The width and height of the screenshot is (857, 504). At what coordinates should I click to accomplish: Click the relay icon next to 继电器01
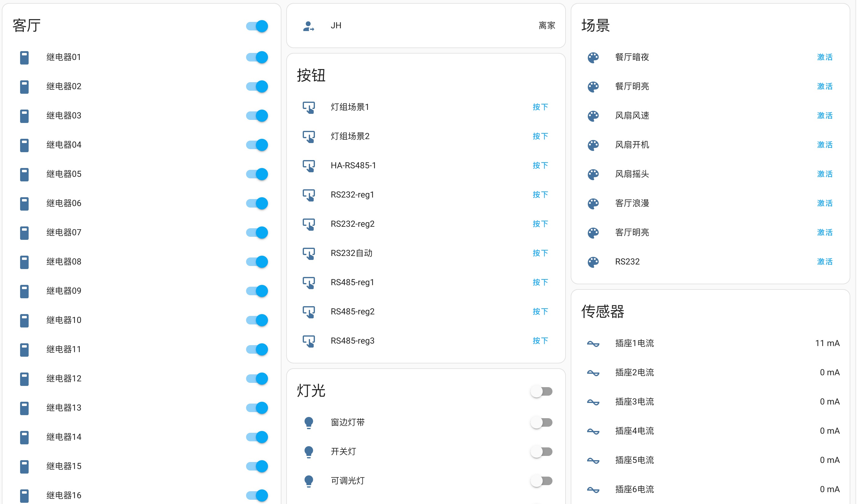tap(24, 58)
